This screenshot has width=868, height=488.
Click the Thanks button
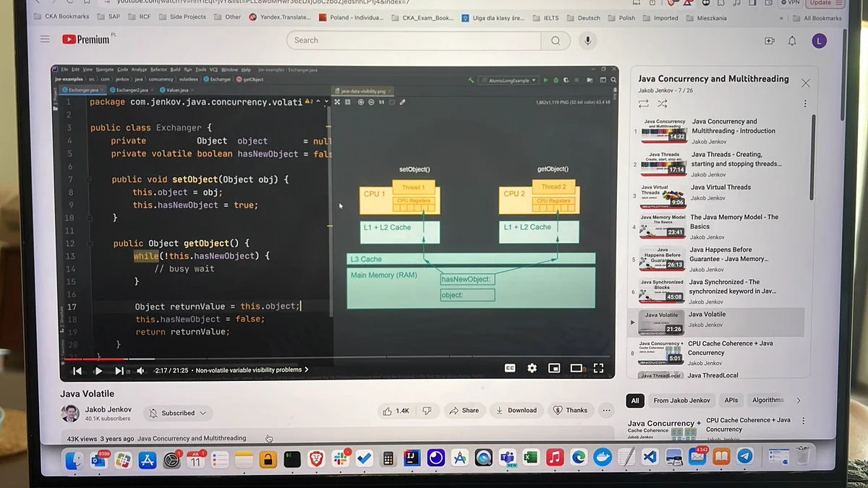tap(571, 410)
